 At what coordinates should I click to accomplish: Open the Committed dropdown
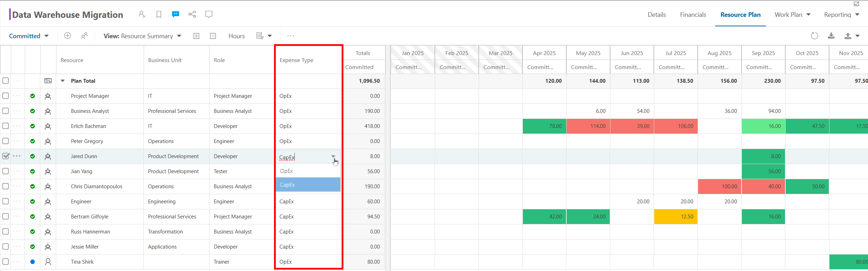29,36
